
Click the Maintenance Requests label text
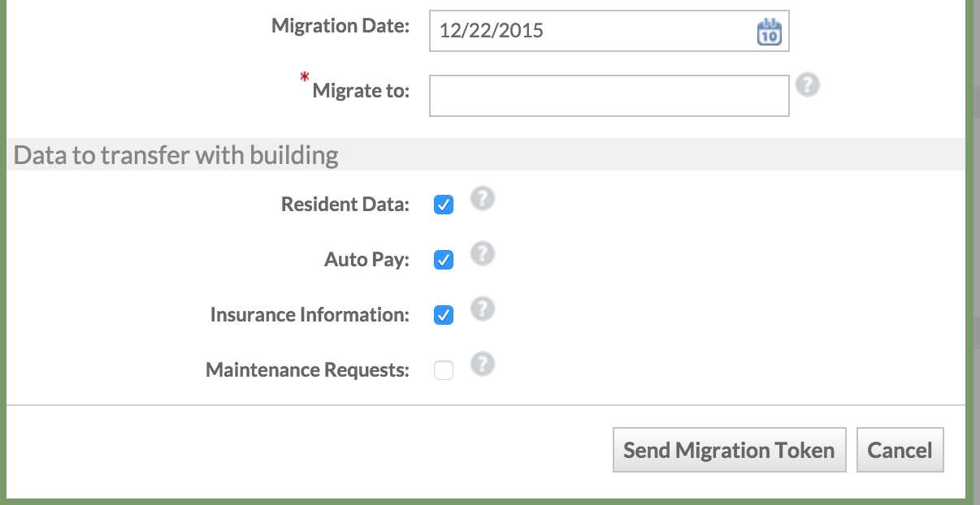point(307,370)
